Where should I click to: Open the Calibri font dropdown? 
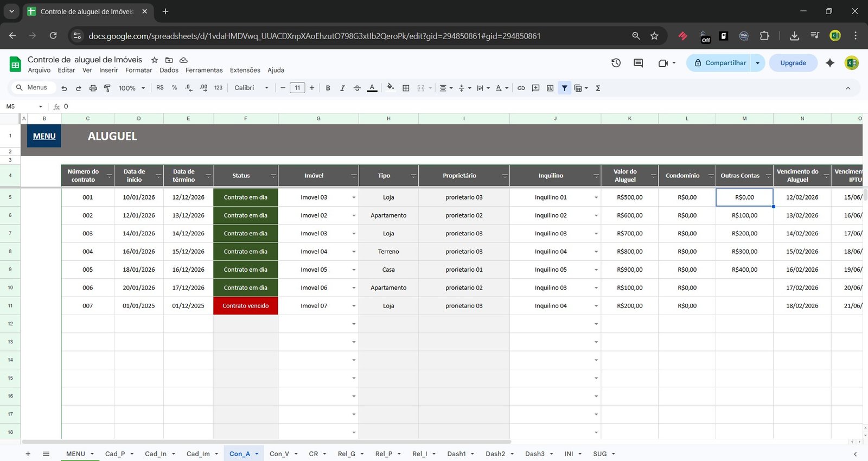pyautogui.click(x=251, y=88)
